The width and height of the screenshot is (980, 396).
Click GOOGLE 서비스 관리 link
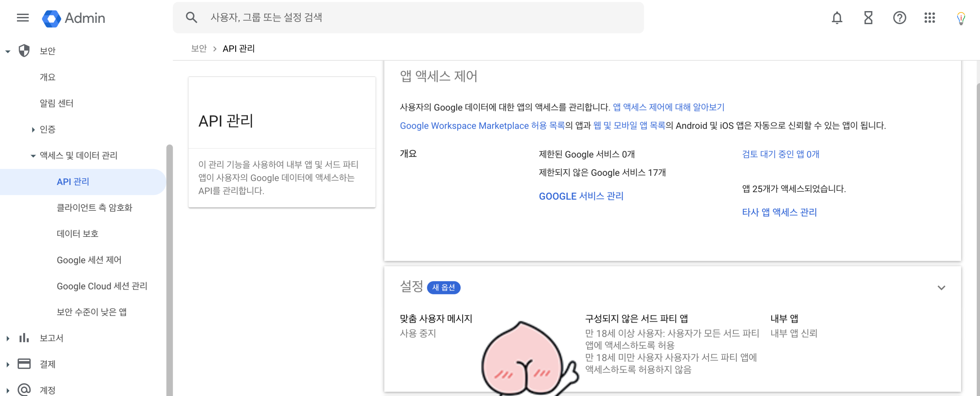581,196
